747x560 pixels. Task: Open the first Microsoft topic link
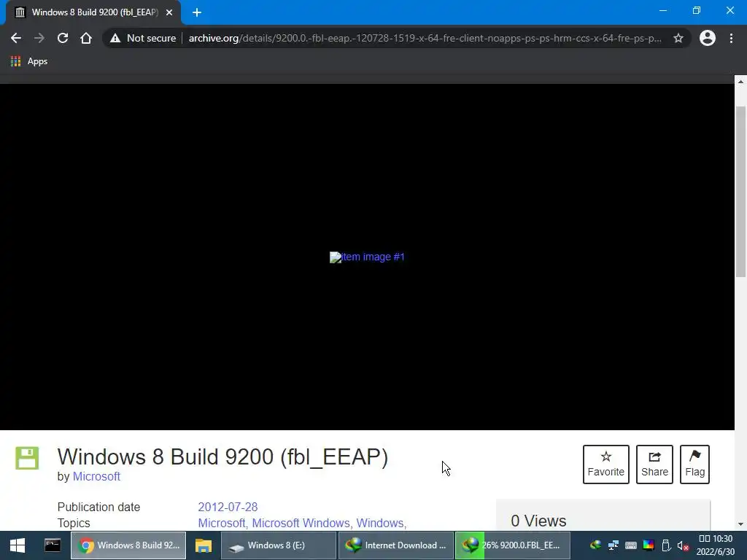(x=222, y=523)
